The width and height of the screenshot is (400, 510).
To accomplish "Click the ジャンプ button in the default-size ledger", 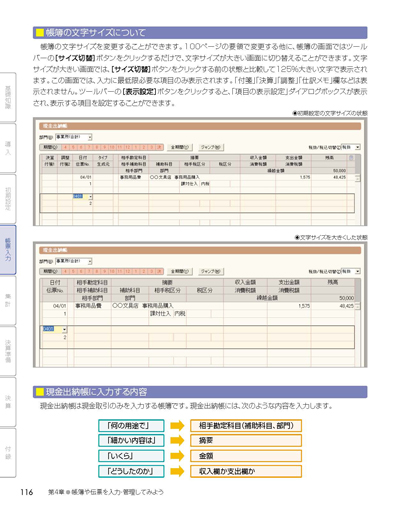I will coord(211,147).
